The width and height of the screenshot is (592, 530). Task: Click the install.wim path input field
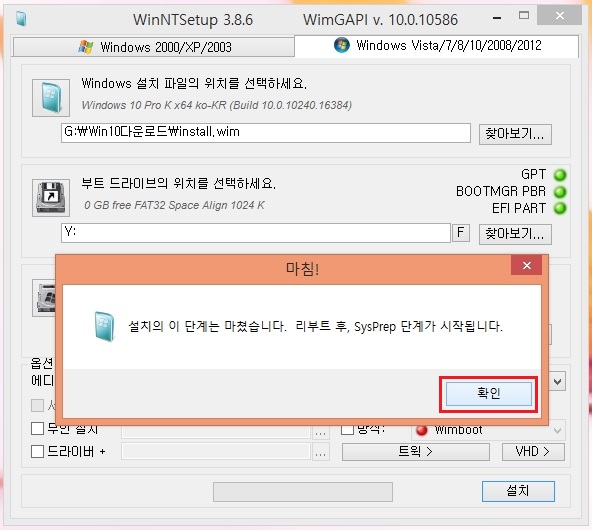click(x=266, y=133)
